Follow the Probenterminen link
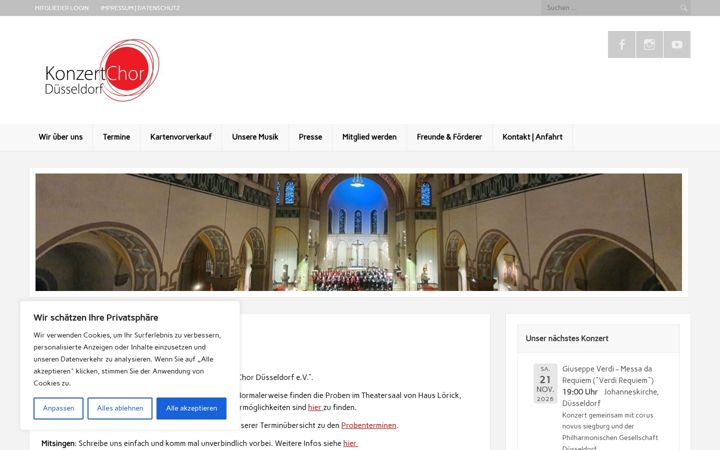Image resolution: width=720 pixels, height=450 pixels. coord(369,425)
